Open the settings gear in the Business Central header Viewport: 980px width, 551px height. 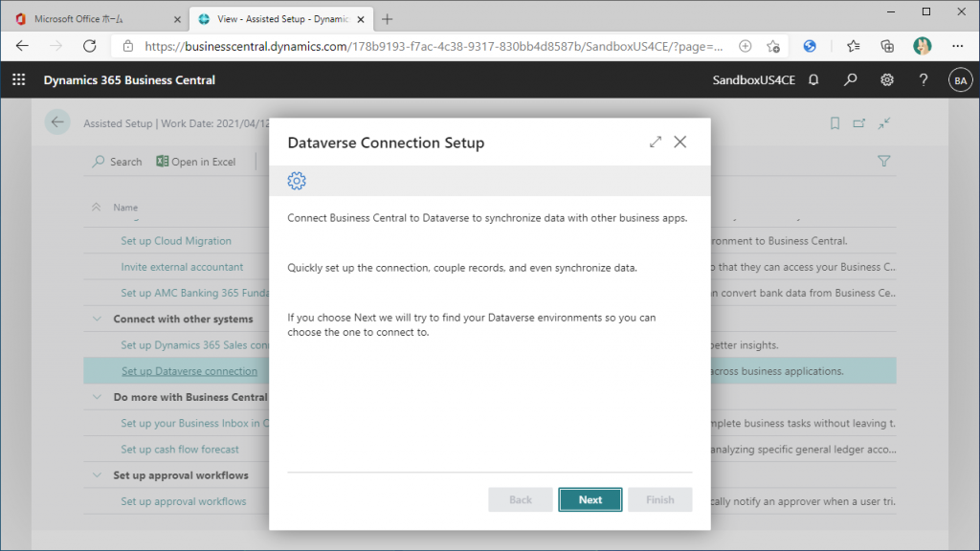coord(887,80)
